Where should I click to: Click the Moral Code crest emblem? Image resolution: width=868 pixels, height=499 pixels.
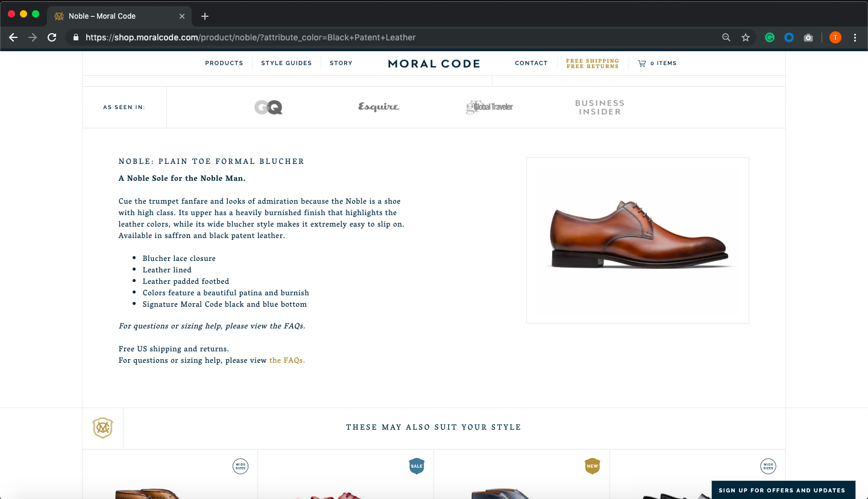pyautogui.click(x=102, y=428)
